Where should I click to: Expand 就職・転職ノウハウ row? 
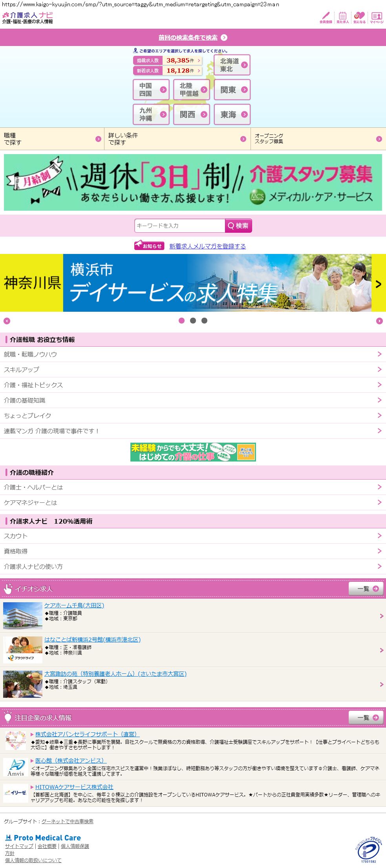coord(193,354)
